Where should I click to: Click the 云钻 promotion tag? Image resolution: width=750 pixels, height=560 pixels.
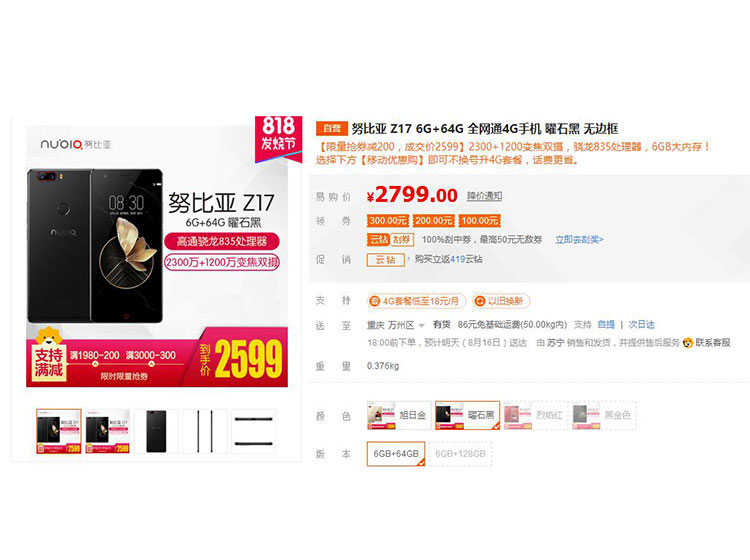pyautogui.click(x=386, y=259)
